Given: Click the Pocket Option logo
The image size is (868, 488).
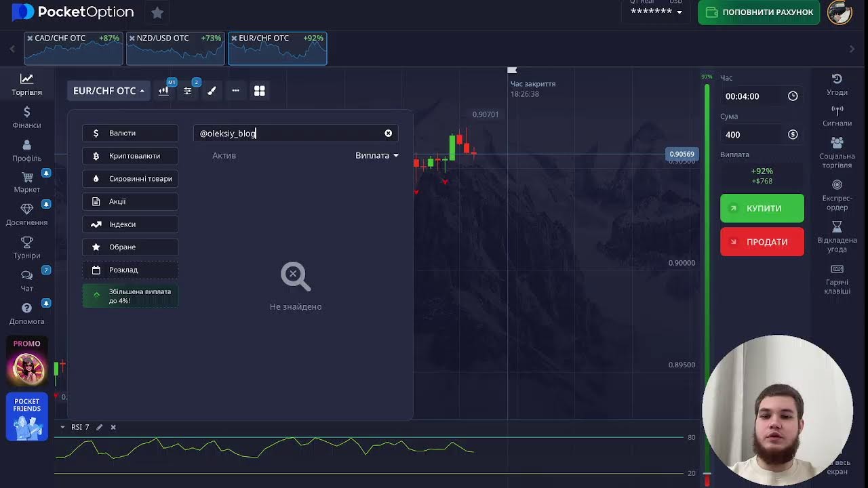Looking at the screenshot, I should pos(73,12).
